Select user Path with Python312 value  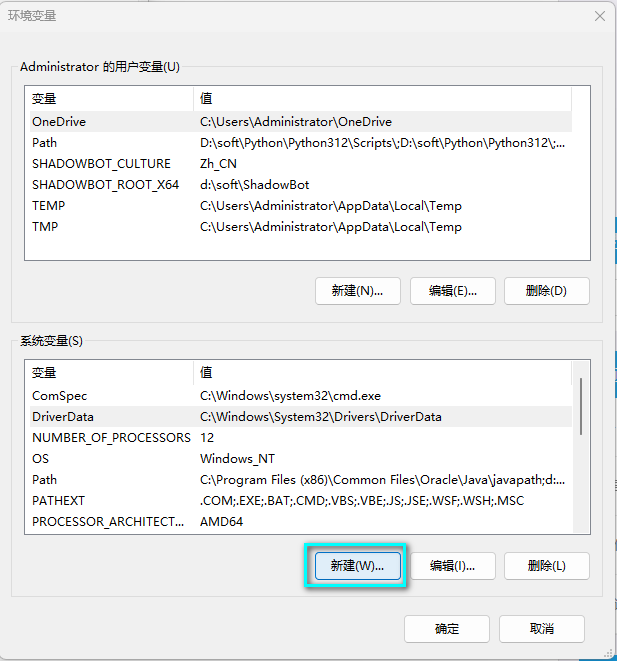[300, 143]
